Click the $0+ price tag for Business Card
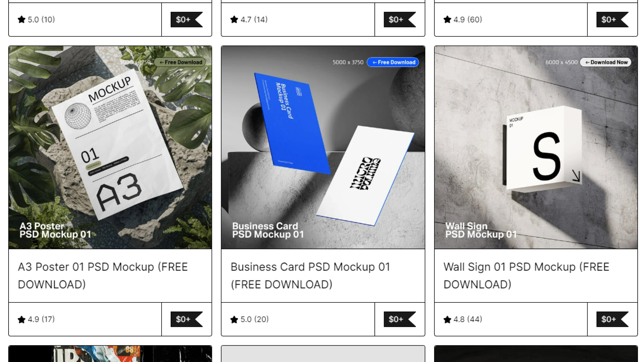 pos(400,319)
